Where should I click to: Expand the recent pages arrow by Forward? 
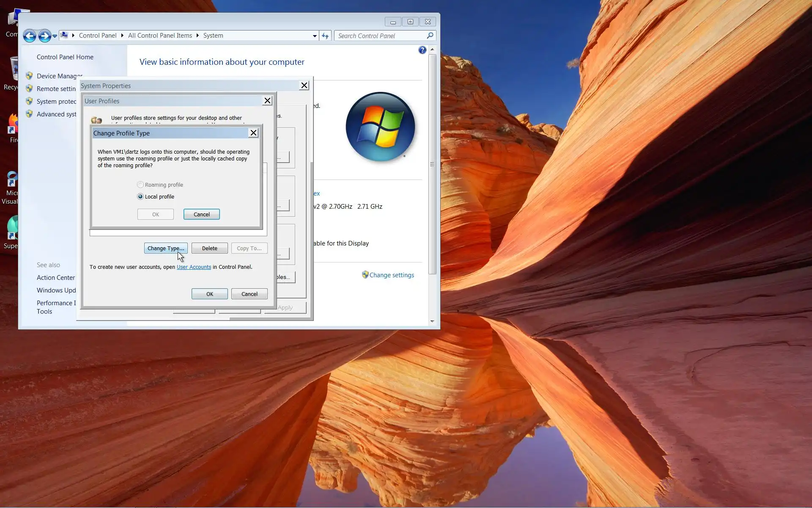pos(55,36)
